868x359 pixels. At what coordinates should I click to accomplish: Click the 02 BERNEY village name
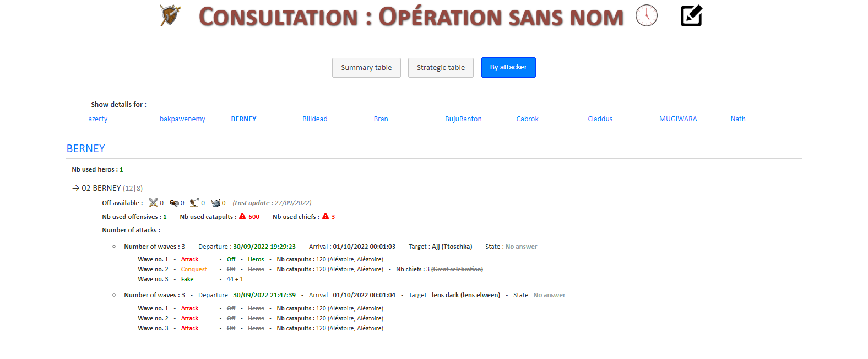pyautogui.click(x=101, y=188)
